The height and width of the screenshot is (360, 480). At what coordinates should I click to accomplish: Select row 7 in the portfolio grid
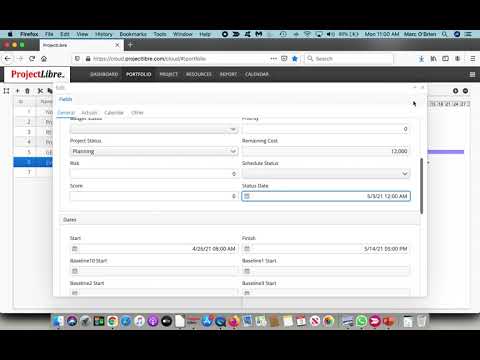33,172
